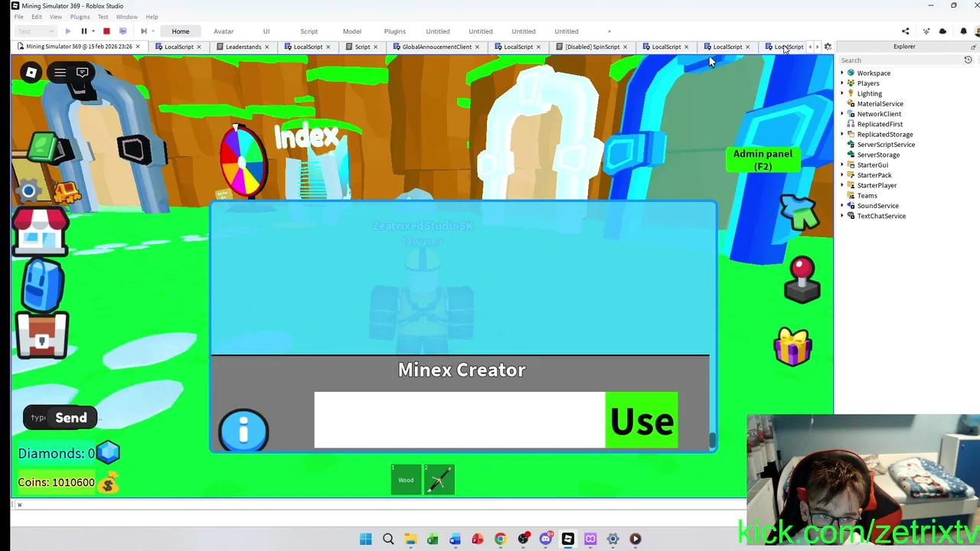Close the Mining Simulator 369 tab
Viewport: 980px width, 551px height.
(138, 47)
